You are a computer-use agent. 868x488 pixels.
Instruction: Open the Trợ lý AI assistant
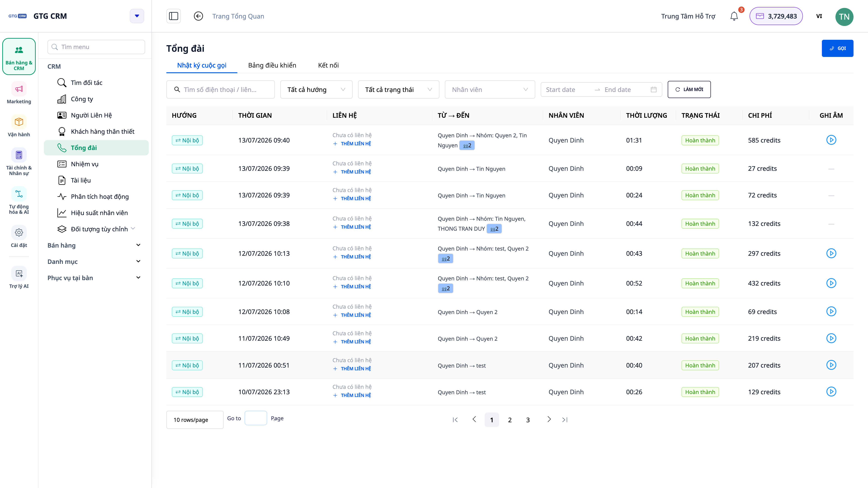pos(19,278)
